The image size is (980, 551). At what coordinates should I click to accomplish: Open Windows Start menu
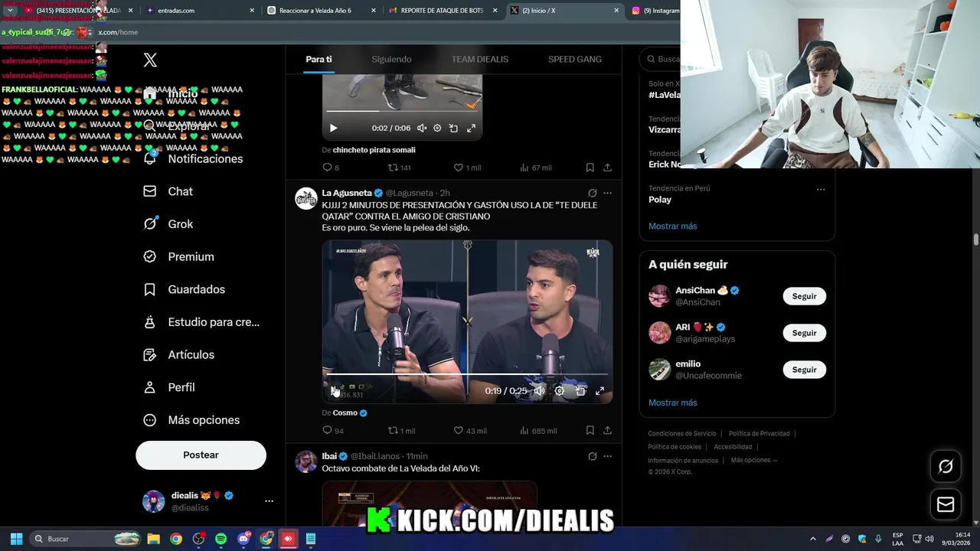[x=16, y=539]
